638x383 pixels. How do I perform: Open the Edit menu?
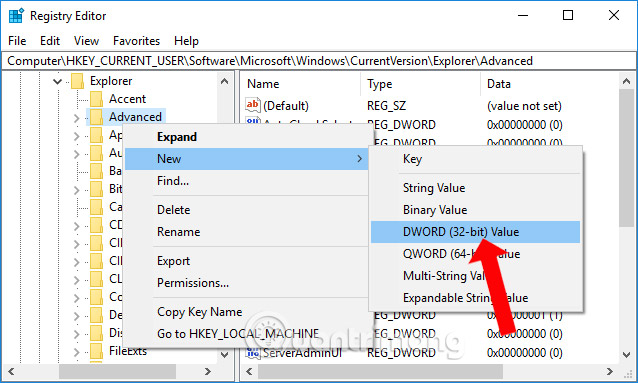click(x=50, y=41)
